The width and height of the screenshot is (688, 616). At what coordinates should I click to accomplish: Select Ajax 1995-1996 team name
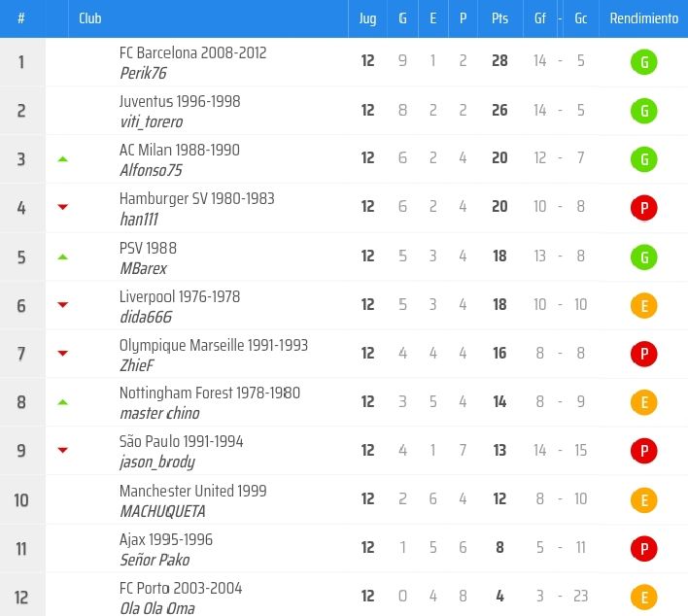pyautogui.click(x=165, y=539)
